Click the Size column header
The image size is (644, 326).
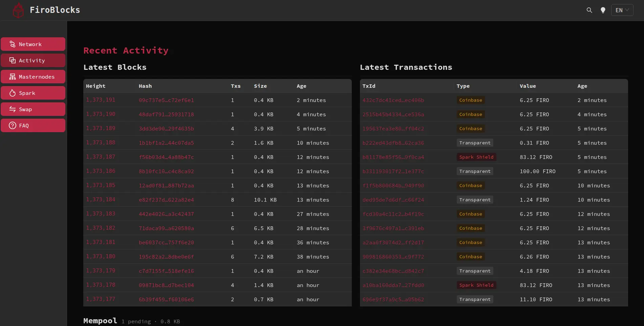click(260, 86)
